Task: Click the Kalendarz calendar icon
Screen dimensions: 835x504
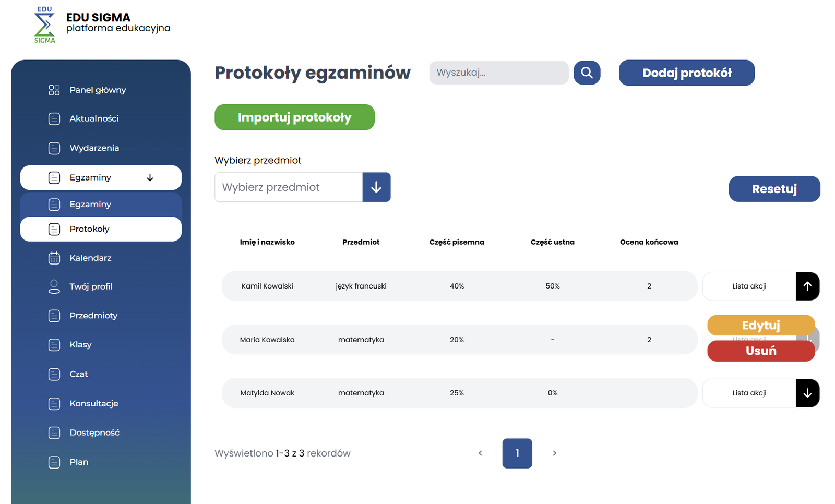Action: pyautogui.click(x=54, y=258)
